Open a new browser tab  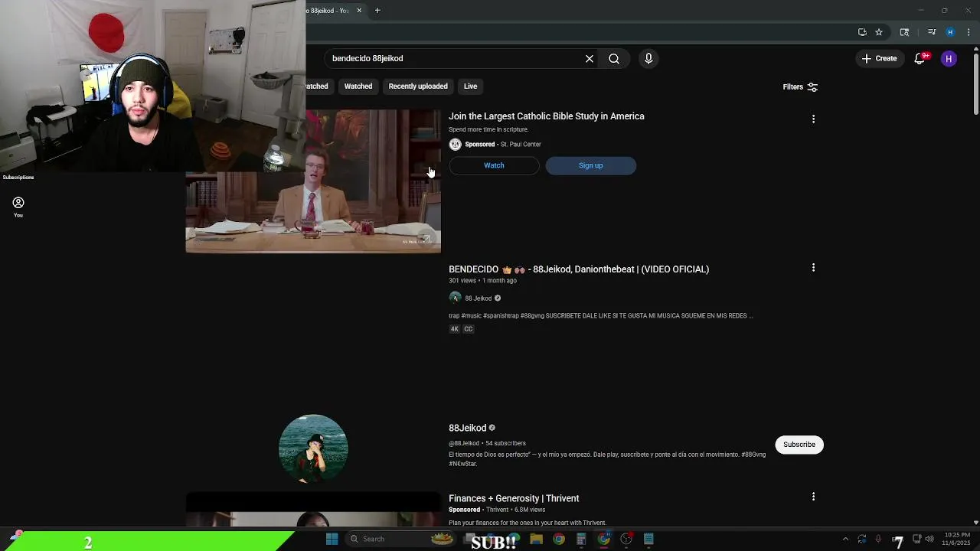pyautogui.click(x=377, y=10)
